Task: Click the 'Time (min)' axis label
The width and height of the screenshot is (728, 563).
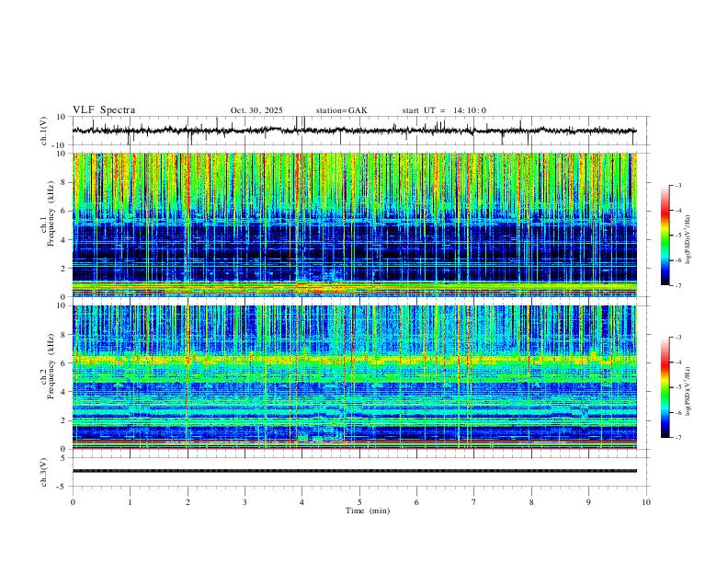Action: click(x=368, y=511)
